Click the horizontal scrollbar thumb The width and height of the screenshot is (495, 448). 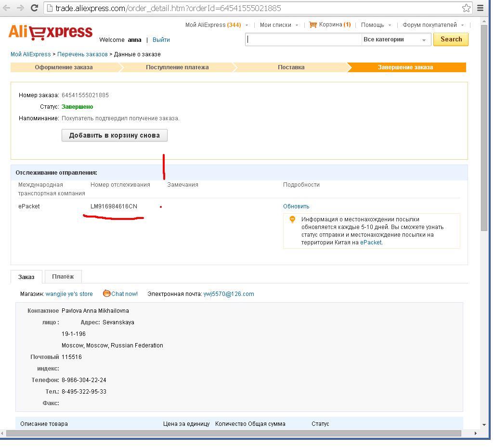[234, 433]
